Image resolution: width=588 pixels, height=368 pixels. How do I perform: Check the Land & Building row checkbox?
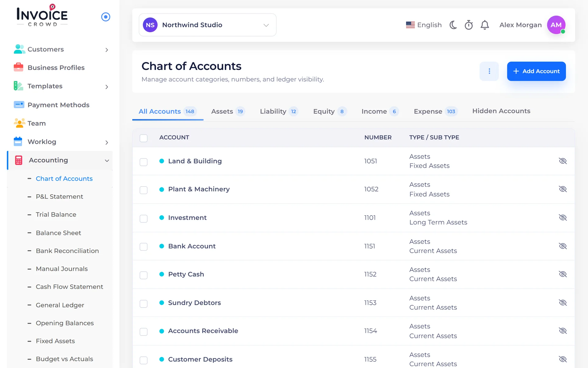(144, 162)
